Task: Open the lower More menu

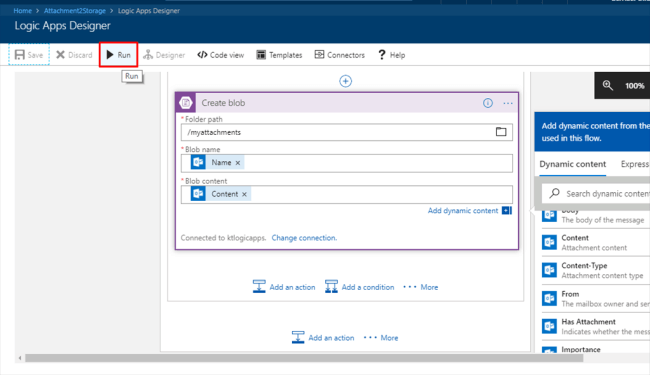Action: [381, 337]
